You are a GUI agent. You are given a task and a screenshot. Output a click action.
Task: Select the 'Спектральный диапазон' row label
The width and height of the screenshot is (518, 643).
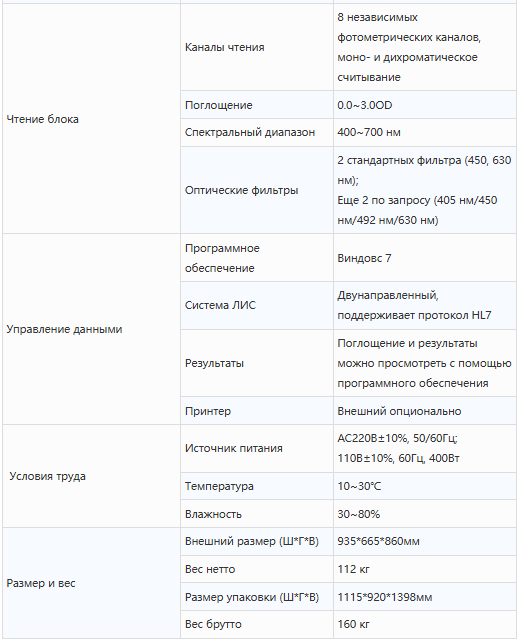pos(250,132)
